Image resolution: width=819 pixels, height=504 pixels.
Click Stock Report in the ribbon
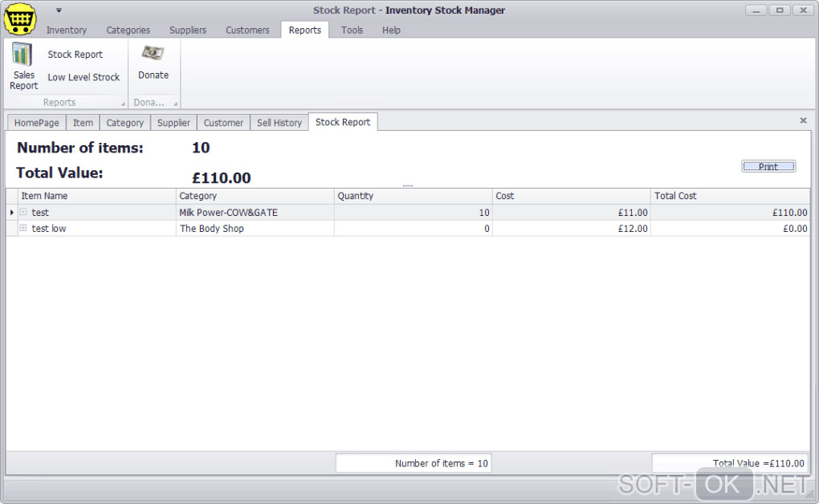tap(75, 55)
